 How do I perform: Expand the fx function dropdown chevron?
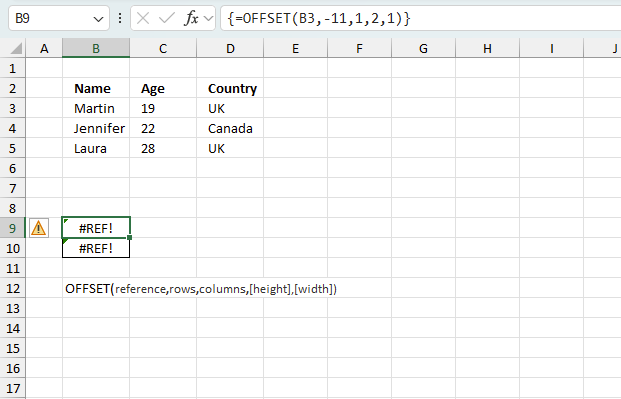208,19
